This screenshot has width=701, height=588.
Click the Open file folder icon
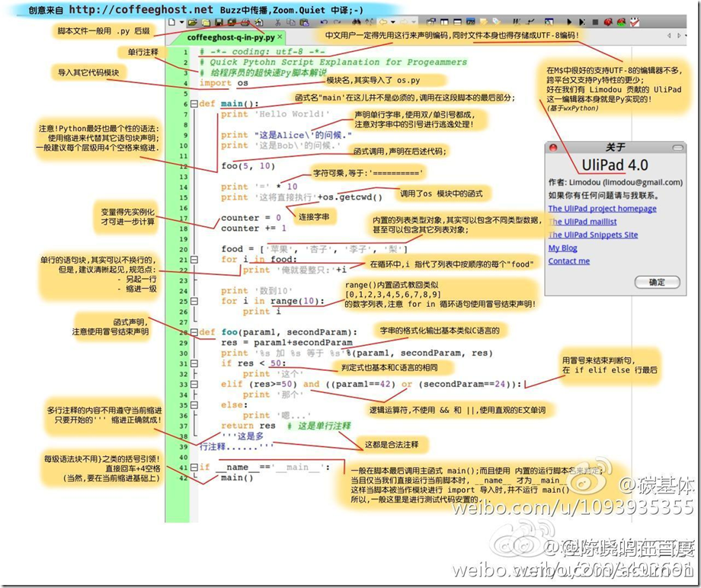(193, 22)
